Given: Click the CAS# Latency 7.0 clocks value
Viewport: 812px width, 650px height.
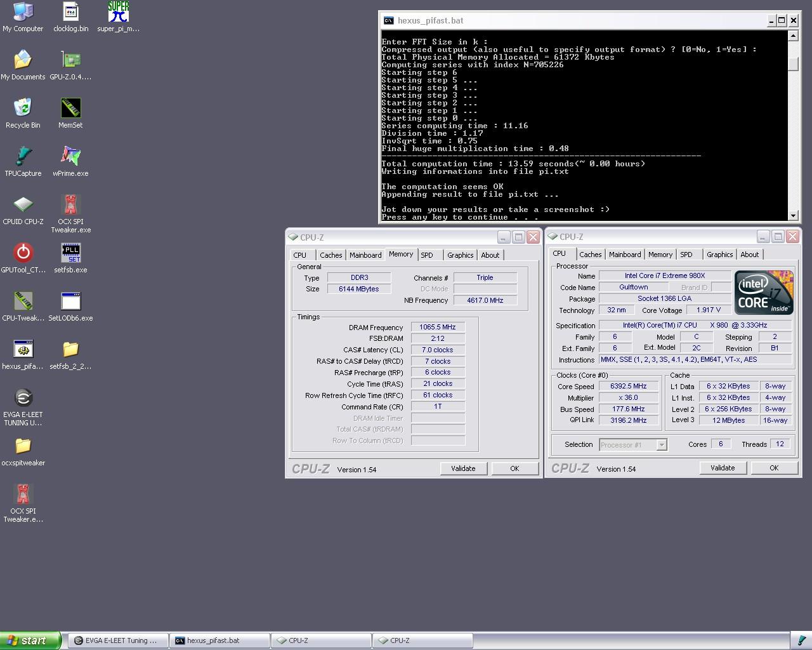Looking at the screenshot, I should [438, 350].
